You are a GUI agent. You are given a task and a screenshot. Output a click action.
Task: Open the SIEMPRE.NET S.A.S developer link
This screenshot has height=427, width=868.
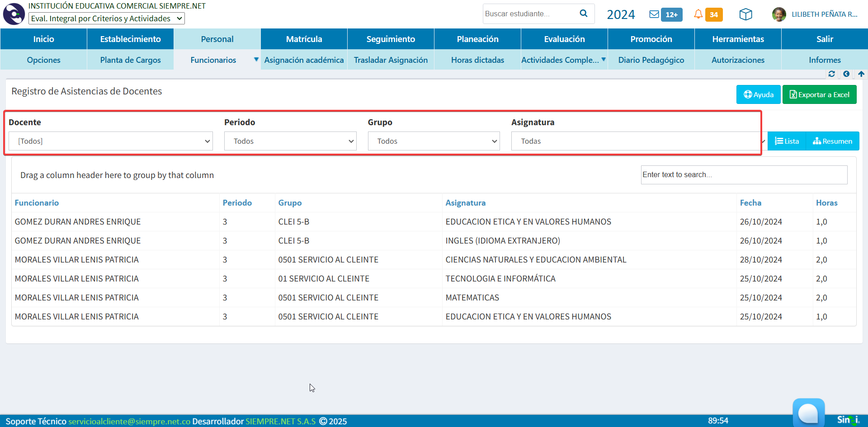click(281, 421)
